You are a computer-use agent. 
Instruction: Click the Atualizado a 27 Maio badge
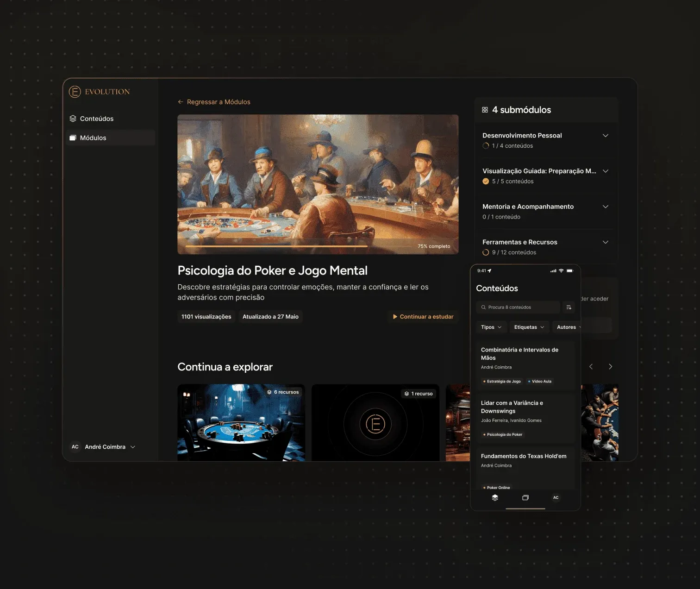tap(270, 317)
